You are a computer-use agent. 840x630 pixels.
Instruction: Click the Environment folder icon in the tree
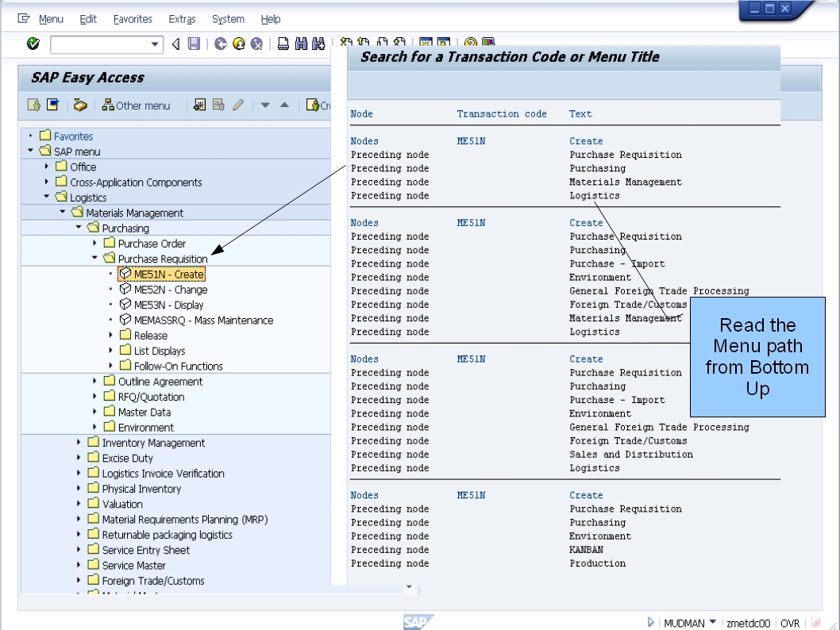pyautogui.click(x=110, y=427)
